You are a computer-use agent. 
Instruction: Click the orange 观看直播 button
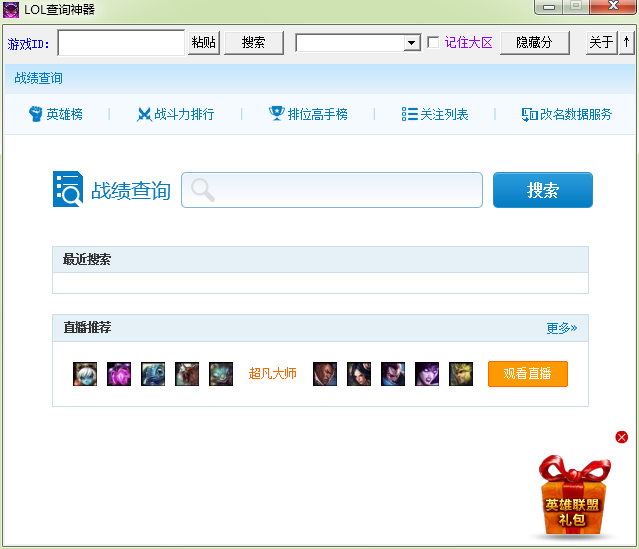click(x=528, y=374)
